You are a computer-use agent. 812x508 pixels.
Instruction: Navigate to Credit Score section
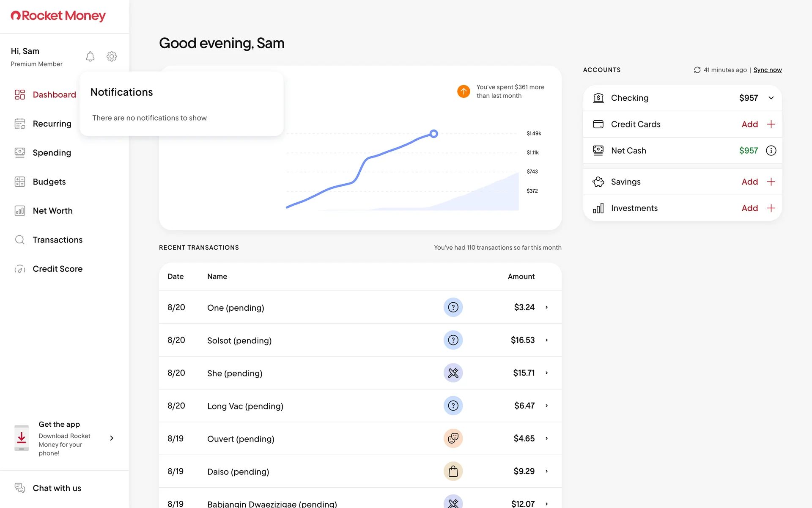[58, 269]
